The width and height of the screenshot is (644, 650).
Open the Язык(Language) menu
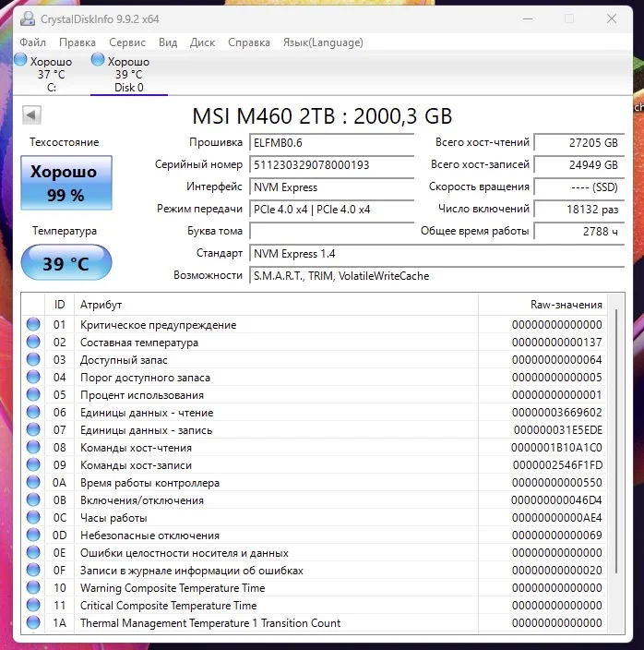323,42
